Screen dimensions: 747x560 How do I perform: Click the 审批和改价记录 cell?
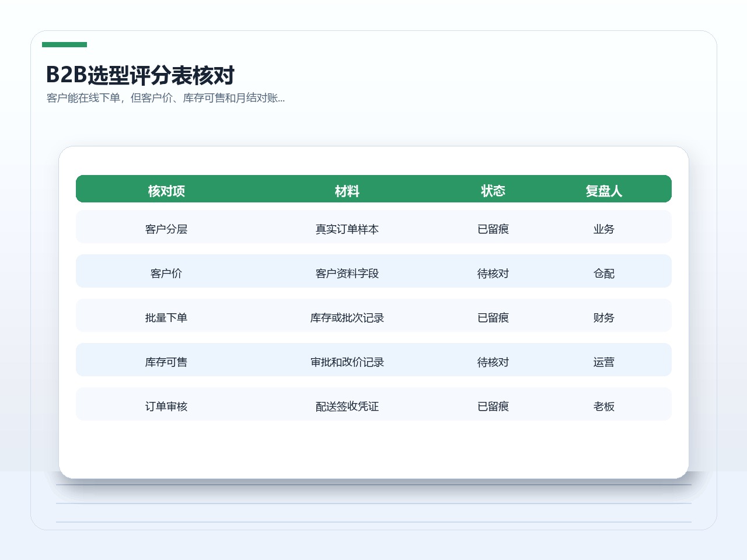coord(347,362)
